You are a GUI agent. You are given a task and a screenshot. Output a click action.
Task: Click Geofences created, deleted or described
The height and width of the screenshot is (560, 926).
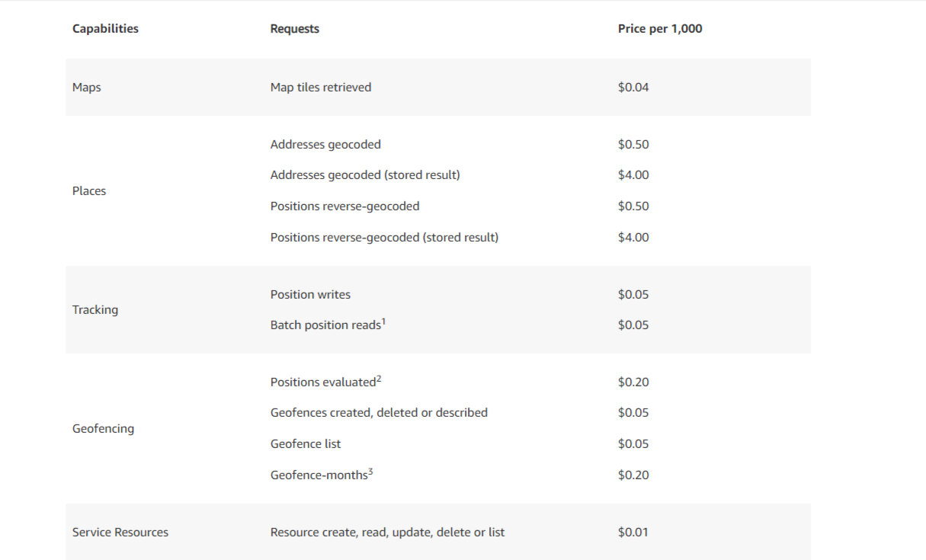pos(379,413)
